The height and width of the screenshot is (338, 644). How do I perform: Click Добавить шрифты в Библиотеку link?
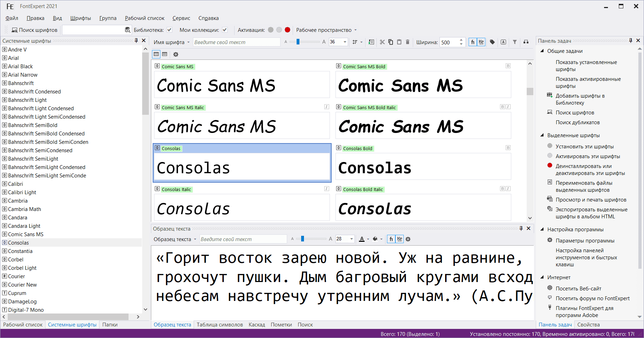pyautogui.click(x=580, y=99)
